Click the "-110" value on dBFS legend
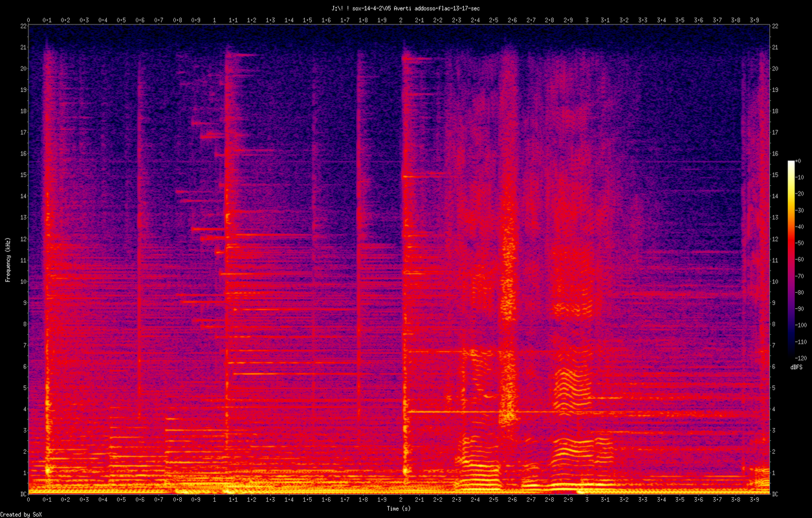This screenshot has height=518, width=812. click(802, 341)
